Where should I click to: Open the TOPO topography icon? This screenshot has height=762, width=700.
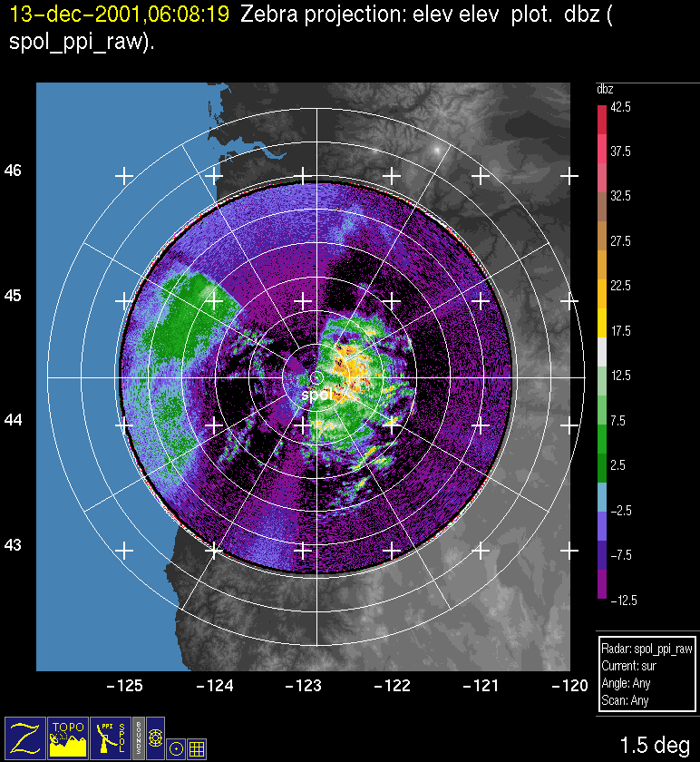pos(68,737)
